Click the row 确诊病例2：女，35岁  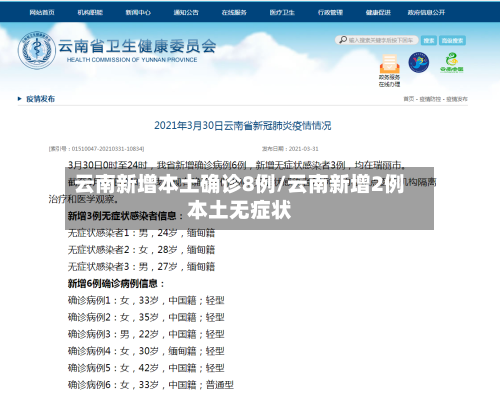(146, 317)
